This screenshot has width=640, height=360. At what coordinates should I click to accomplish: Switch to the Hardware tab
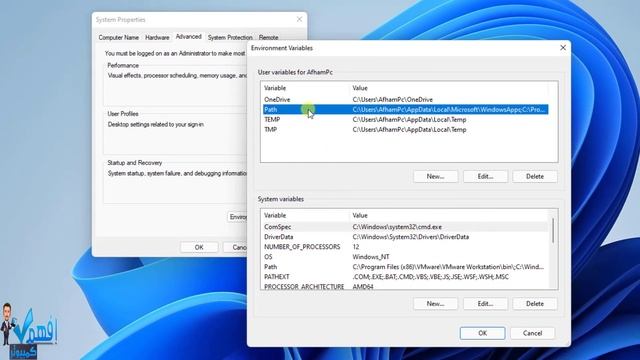click(x=157, y=37)
